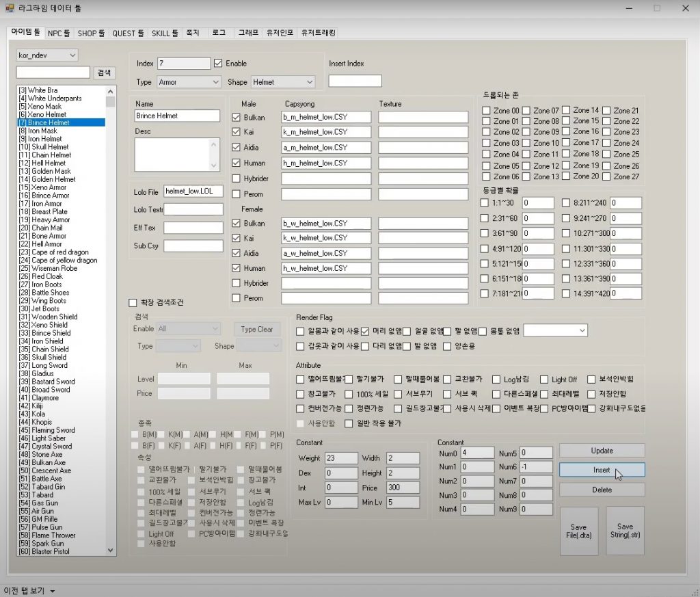This screenshot has width=700, height=597.
Task: Select [60] Blaster Pistol list entry
Action: coord(62,551)
